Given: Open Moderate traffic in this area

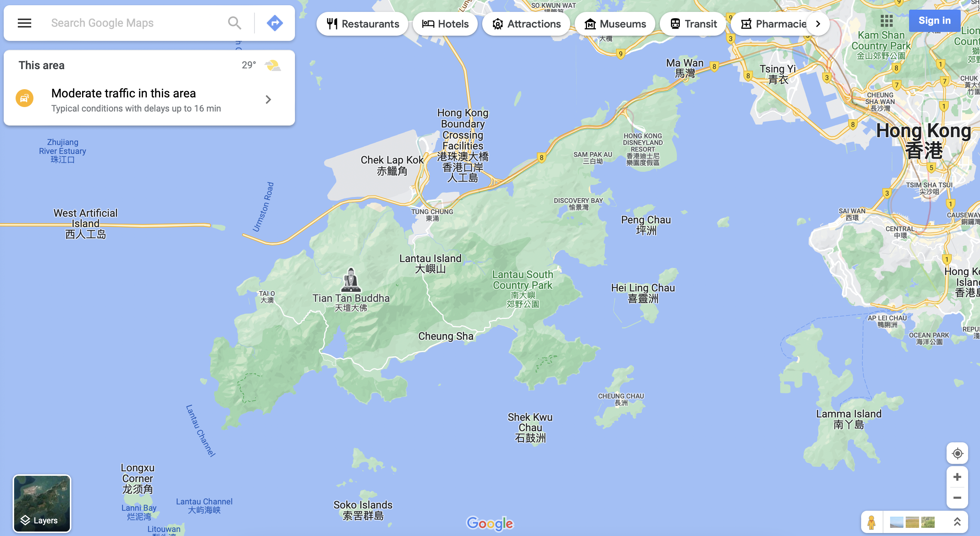Looking at the screenshot, I should (x=149, y=100).
